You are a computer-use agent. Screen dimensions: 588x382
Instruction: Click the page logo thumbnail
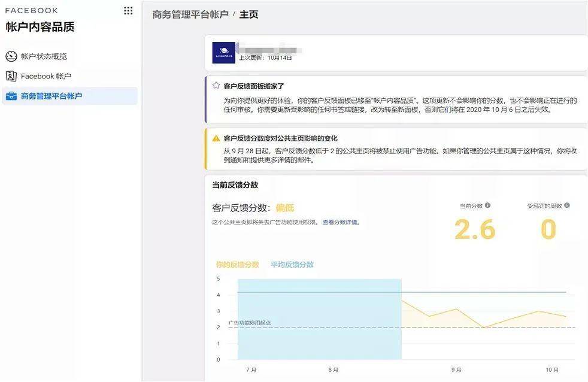[224, 53]
